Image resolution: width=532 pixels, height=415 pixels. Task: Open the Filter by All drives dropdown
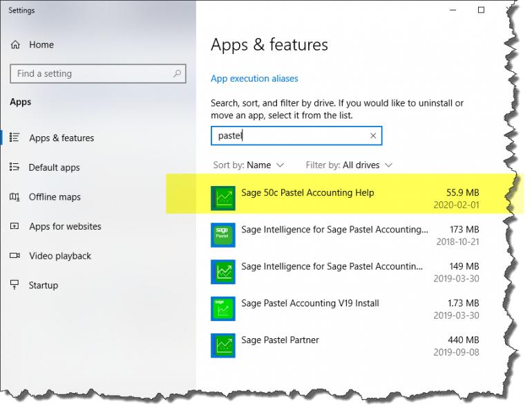(349, 165)
